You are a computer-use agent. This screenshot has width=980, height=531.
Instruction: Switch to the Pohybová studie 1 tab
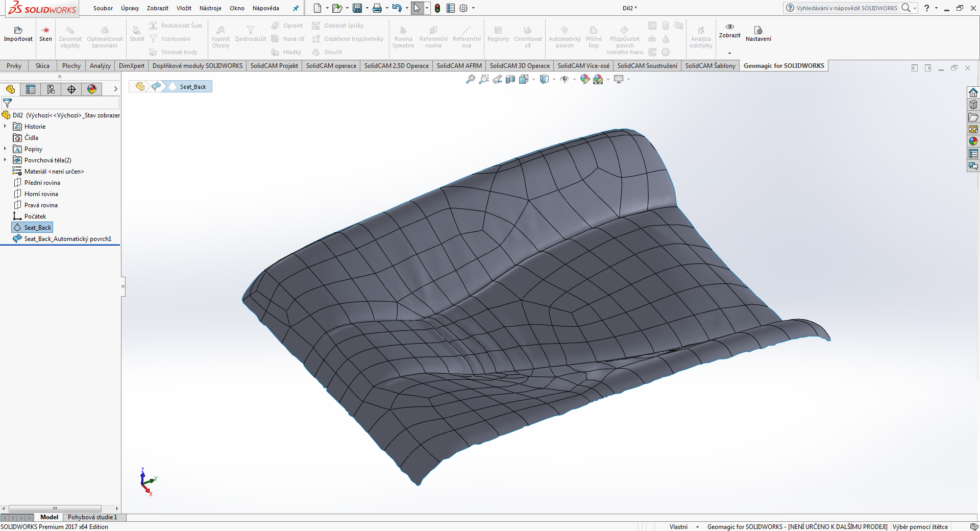coord(92,517)
